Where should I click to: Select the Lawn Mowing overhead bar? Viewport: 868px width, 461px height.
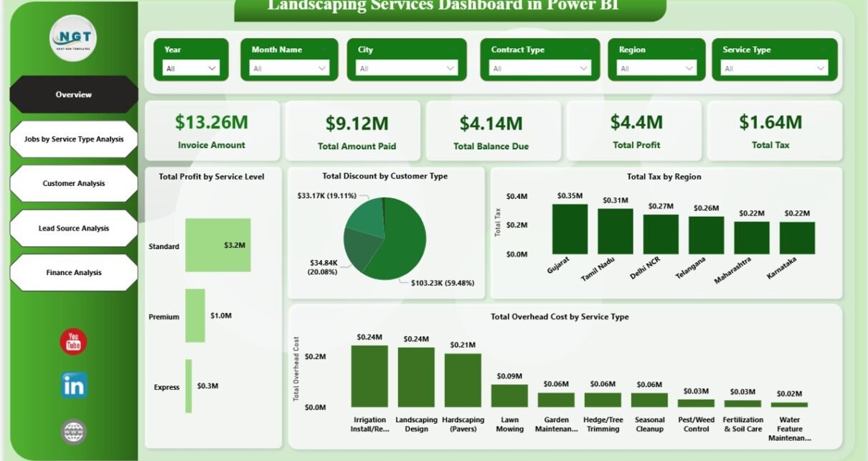[509, 396]
